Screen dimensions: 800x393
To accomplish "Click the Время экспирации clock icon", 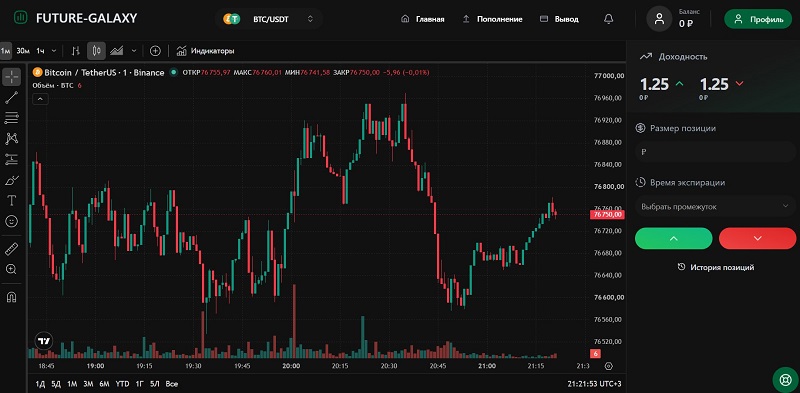I will 640,182.
